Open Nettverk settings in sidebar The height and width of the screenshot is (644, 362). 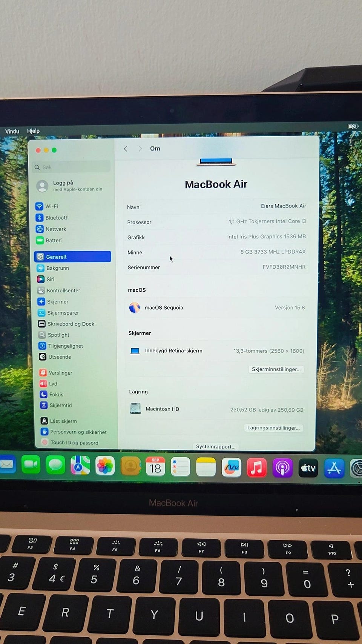(51, 229)
